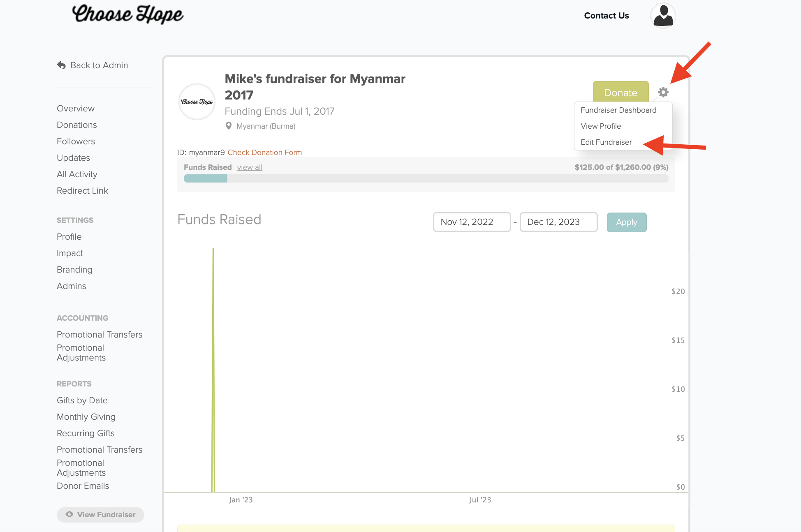Image resolution: width=801 pixels, height=532 pixels.
Task: Click the user profile avatar icon
Action: (x=663, y=16)
